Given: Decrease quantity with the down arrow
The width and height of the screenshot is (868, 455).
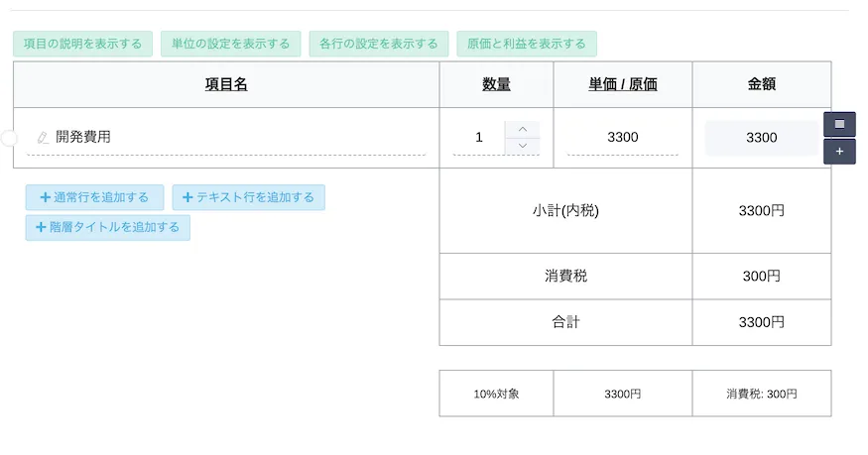Looking at the screenshot, I should pyautogui.click(x=523, y=146).
